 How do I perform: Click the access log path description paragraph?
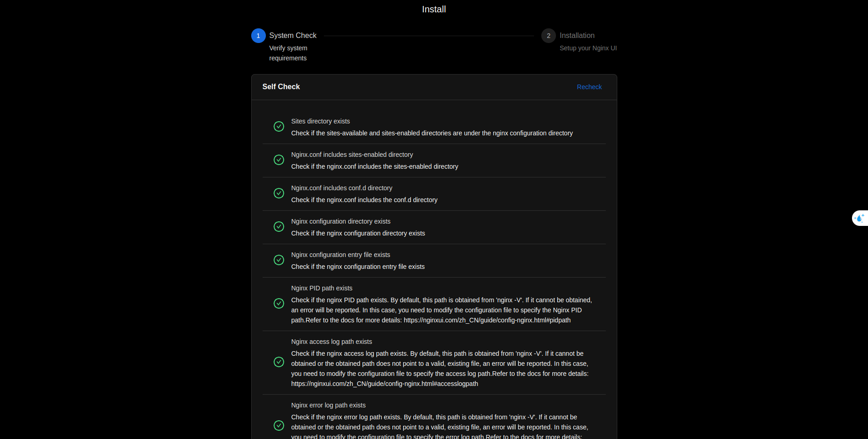click(440, 369)
